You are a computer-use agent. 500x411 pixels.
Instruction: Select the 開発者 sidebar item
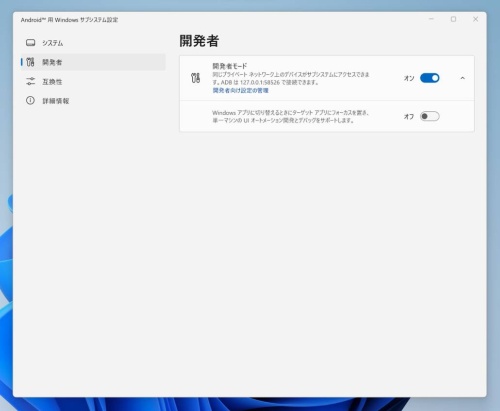(93, 62)
